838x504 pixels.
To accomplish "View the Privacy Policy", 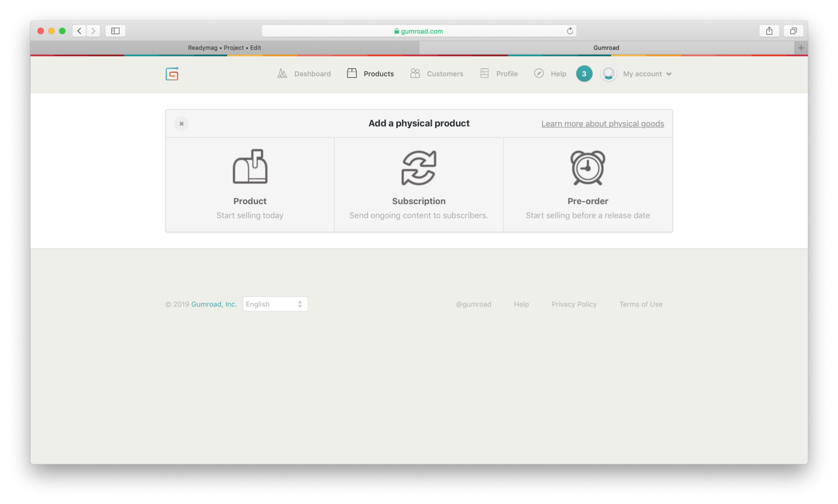I will 573,304.
